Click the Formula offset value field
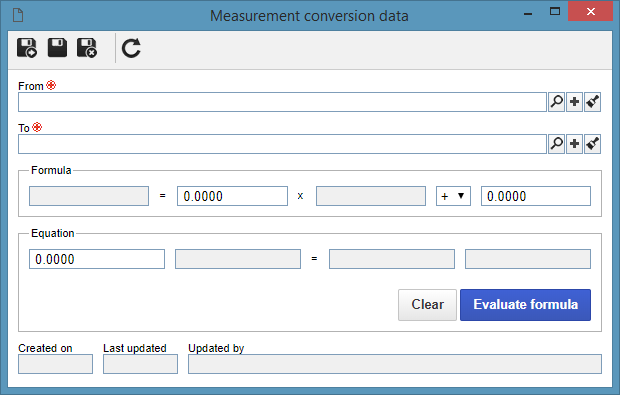620x395 pixels. [x=536, y=196]
